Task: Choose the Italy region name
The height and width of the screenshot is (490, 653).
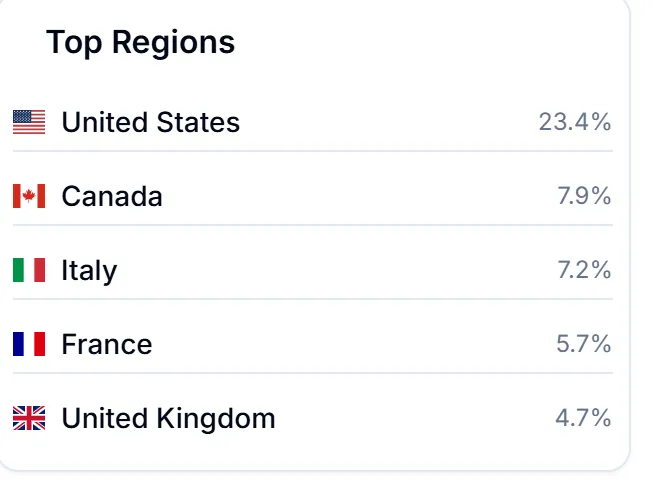Action: click(x=89, y=270)
